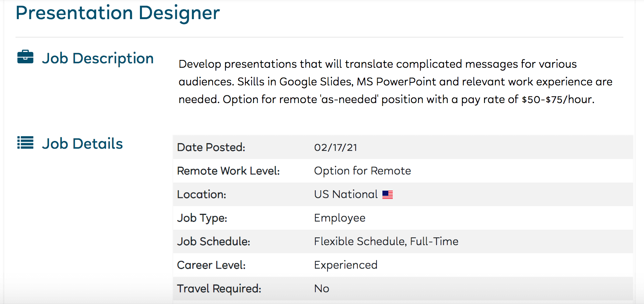Click the Experienced career level value

pos(346,265)
